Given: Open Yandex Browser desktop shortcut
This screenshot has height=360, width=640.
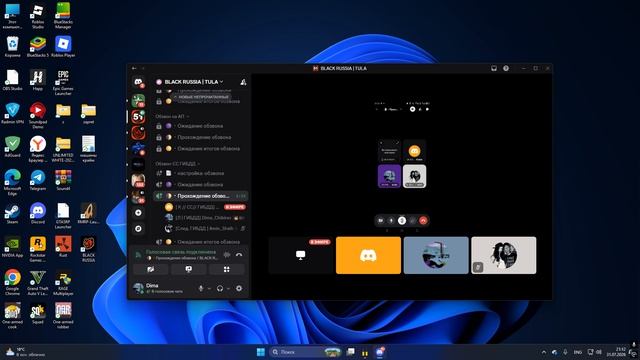Looking at the screenshot, I should 38,149.
